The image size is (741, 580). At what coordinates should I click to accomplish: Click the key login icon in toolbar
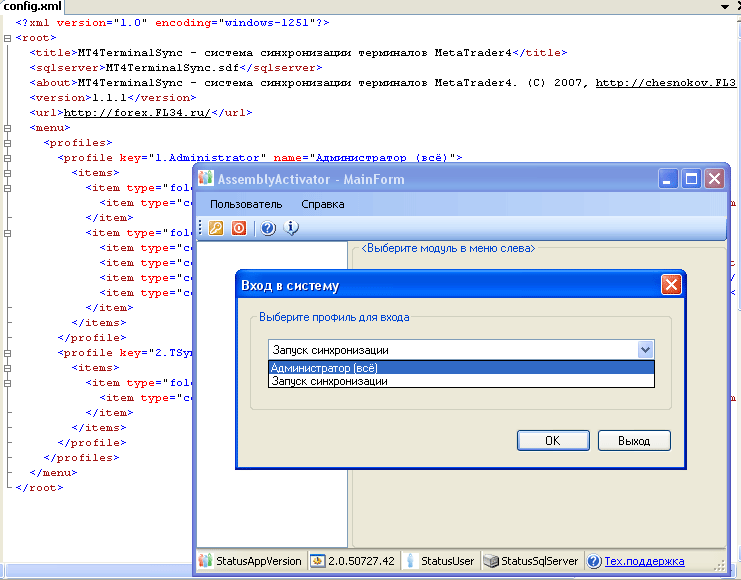216,228
